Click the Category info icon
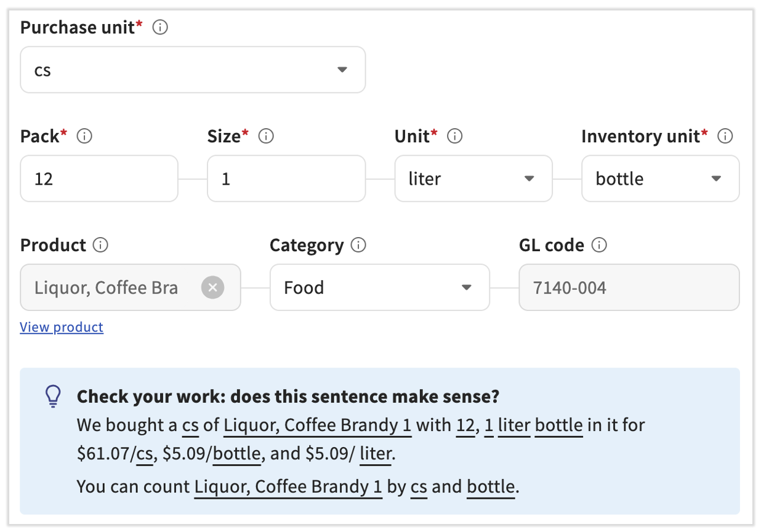 358,245
